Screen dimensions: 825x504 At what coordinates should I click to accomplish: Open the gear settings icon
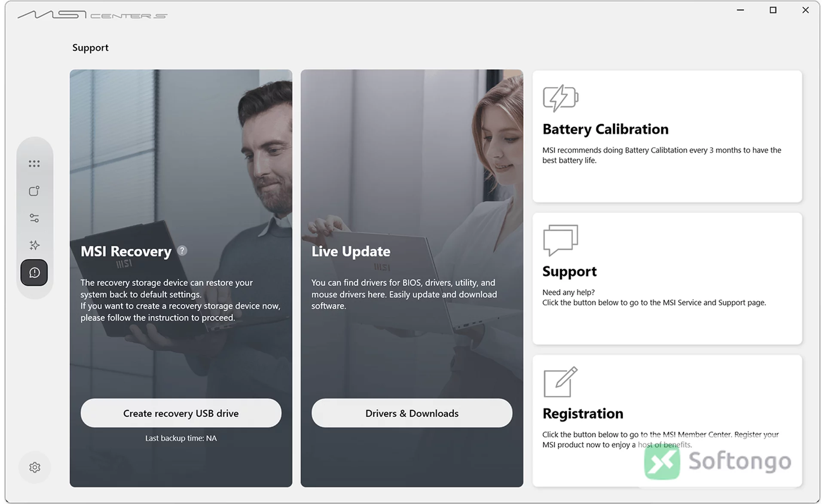pos(35,467)
